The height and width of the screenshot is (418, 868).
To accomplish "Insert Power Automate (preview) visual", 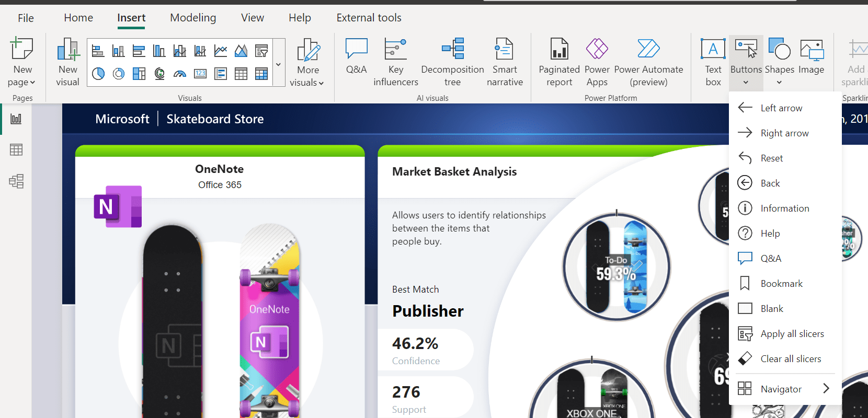I will tap(649, 62).
